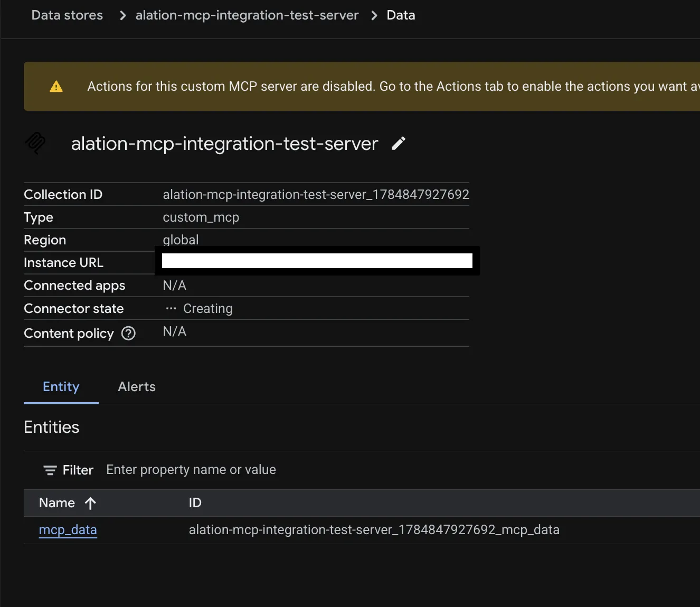Switch to the Alerts tab
700x607 pixels.
(x=137, y=387)
